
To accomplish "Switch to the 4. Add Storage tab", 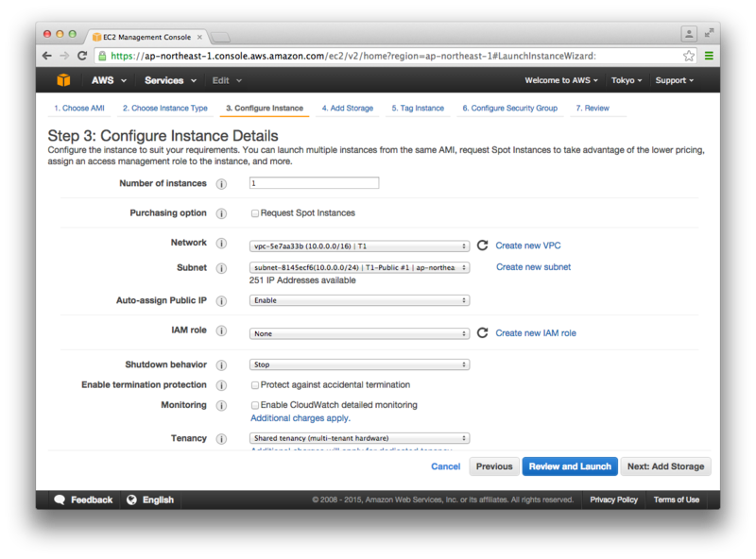I will [348, 108].
